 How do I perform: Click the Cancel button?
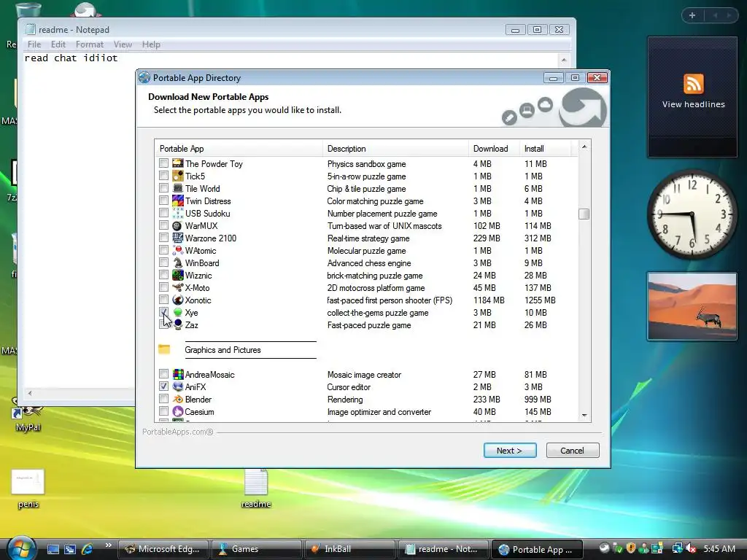pos(572,450)
